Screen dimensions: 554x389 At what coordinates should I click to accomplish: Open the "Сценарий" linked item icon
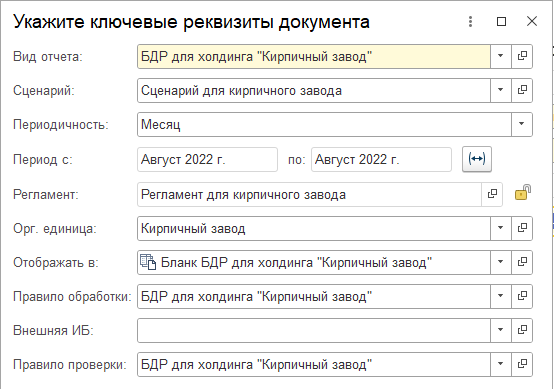[522, 90]
